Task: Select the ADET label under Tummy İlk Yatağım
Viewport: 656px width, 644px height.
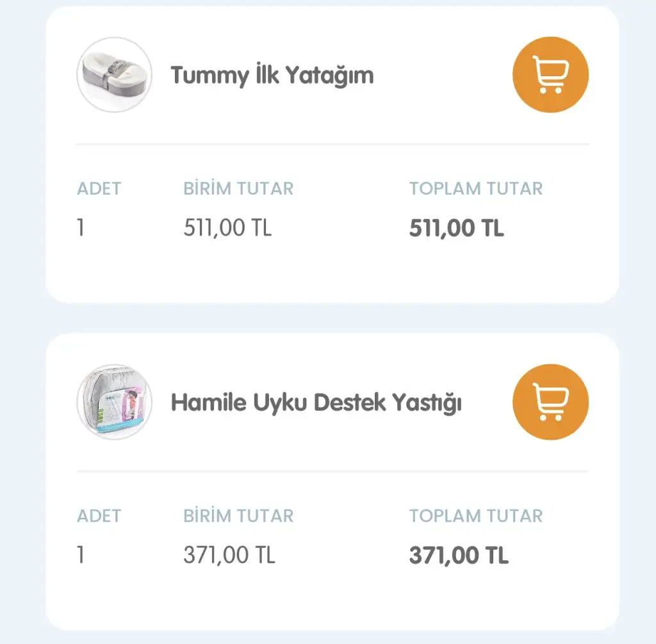Action: point(99,189)
